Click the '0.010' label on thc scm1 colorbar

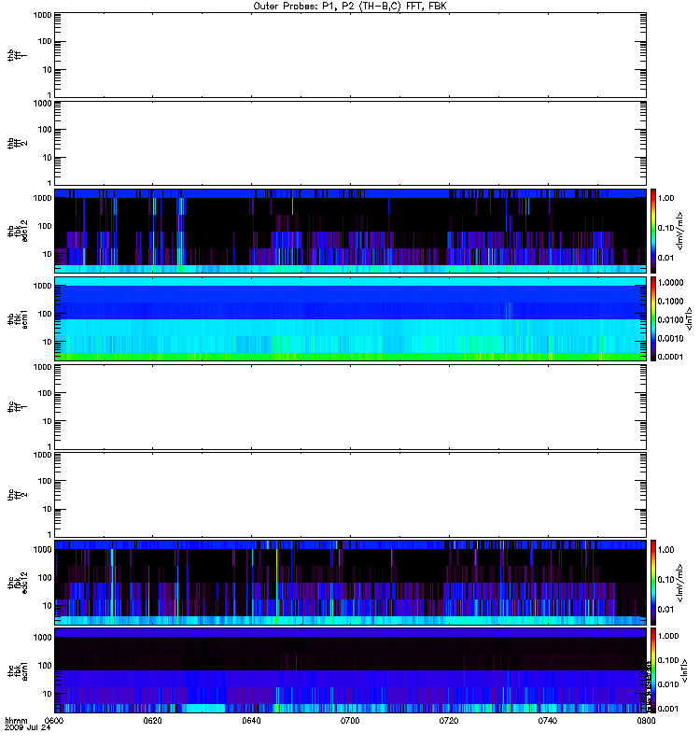point(668,684)
